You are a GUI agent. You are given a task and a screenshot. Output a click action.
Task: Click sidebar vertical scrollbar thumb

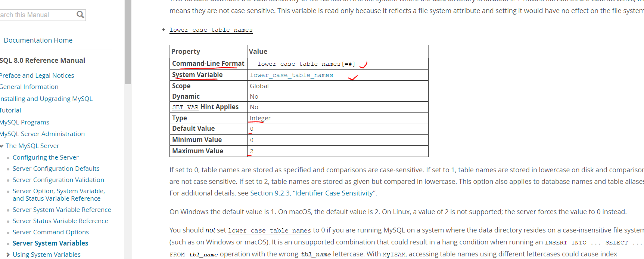(128, 42)
